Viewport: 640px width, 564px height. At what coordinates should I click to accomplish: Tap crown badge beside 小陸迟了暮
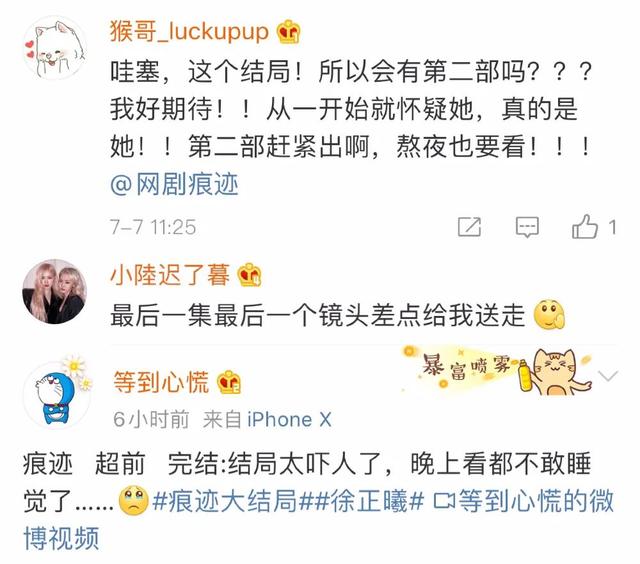pyautogui.click(x=249, y=274)
